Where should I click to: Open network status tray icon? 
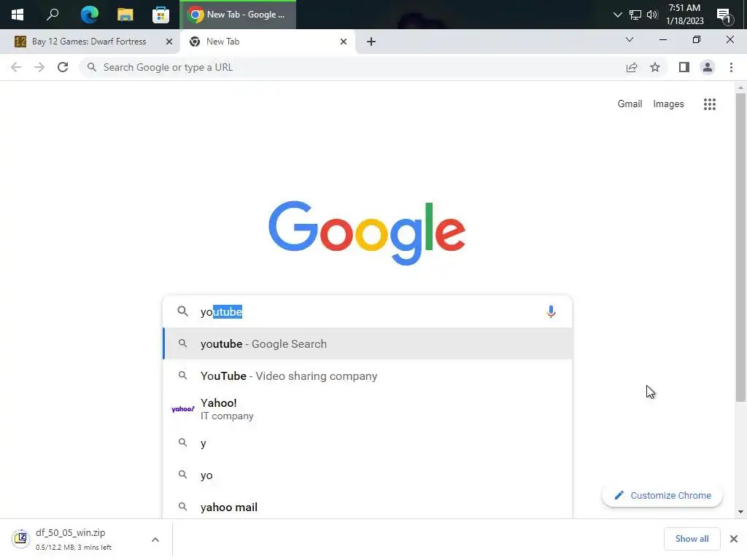[x=635, y=15]
